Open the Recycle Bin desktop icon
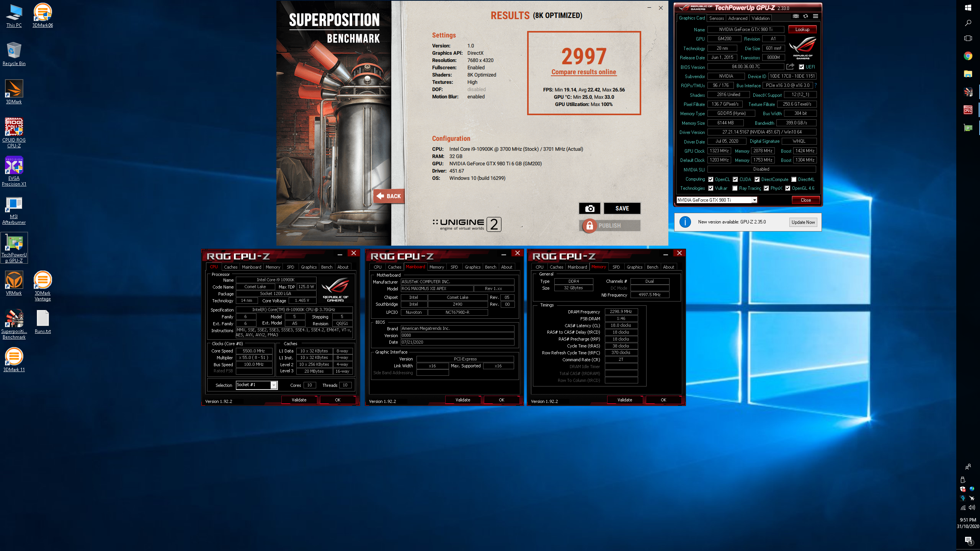This screenshot has height=551, width=980. point(14,54)
